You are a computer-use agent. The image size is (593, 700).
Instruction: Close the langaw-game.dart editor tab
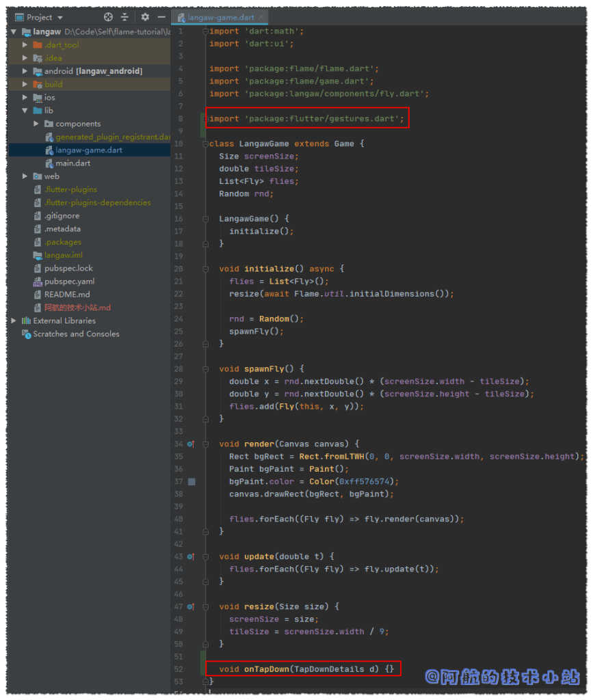tap(262, 17)
